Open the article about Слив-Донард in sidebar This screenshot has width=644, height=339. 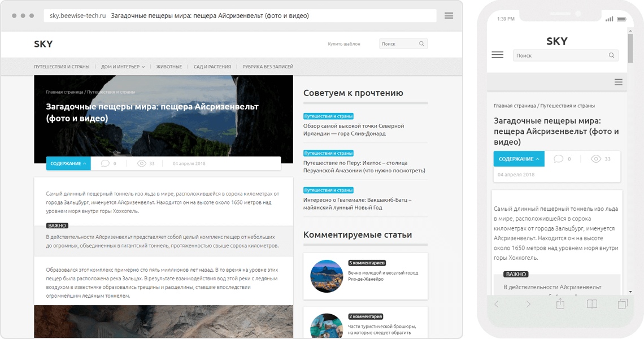pyautogui.click(x=354, y=129)
